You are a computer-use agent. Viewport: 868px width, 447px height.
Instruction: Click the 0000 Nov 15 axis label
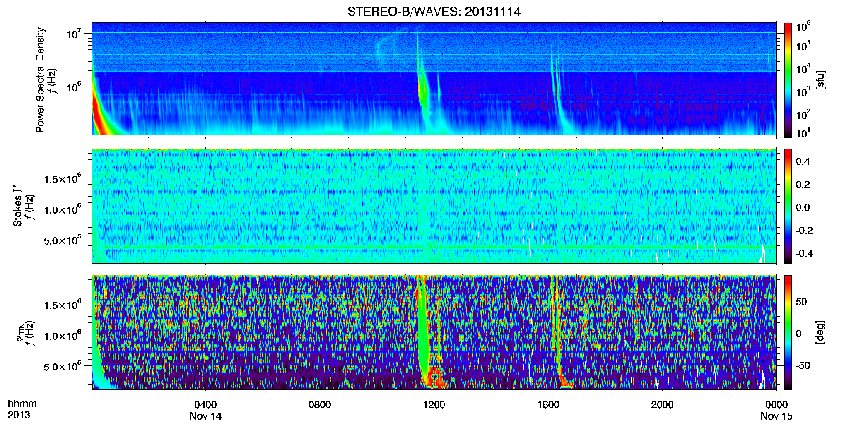pos(776,410)
